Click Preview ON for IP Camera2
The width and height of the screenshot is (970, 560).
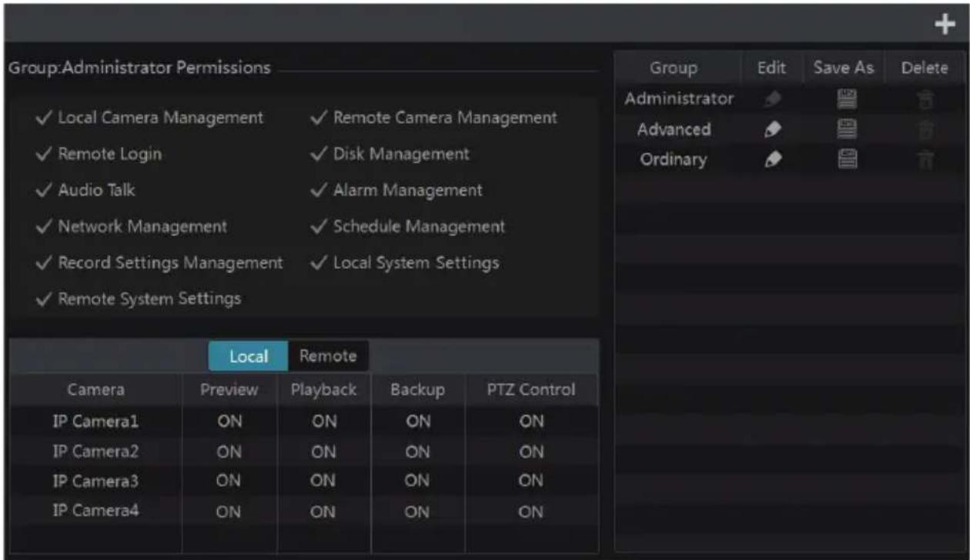tap(229, 452)
